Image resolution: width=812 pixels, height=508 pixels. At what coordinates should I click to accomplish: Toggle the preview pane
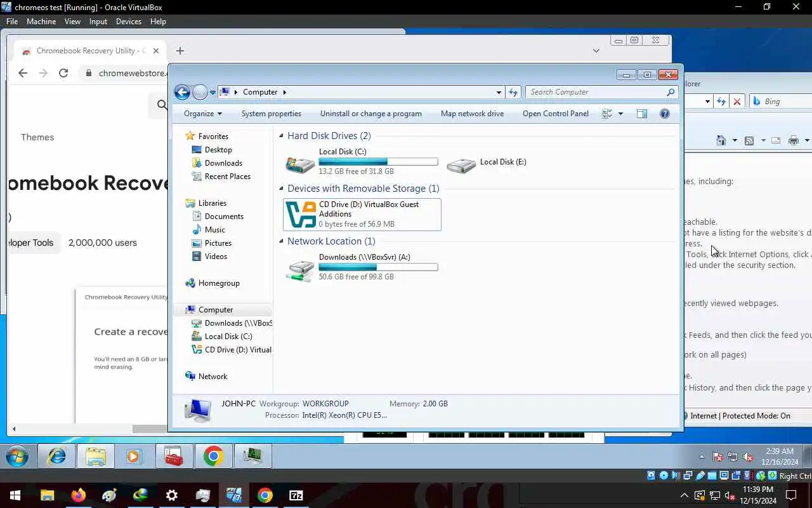point(641,114)
